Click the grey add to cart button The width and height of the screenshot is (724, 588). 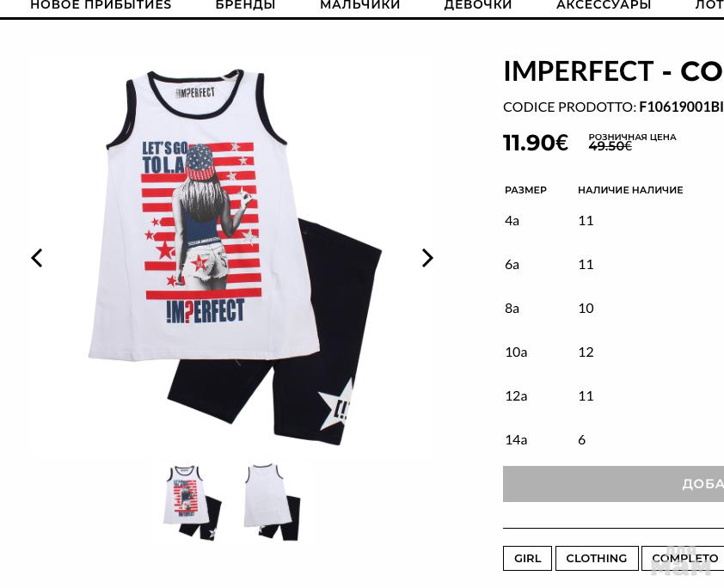pyautogui.click(x=613, y=484)
